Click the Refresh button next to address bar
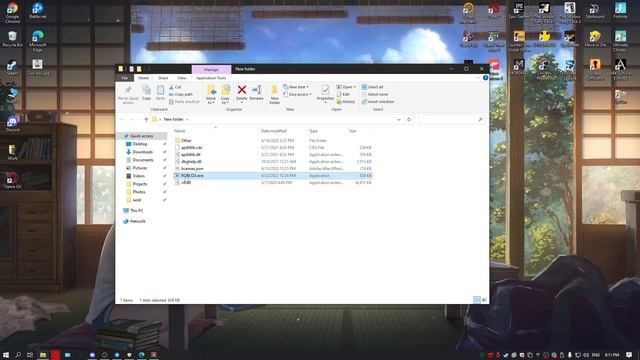 coord(409,120)
